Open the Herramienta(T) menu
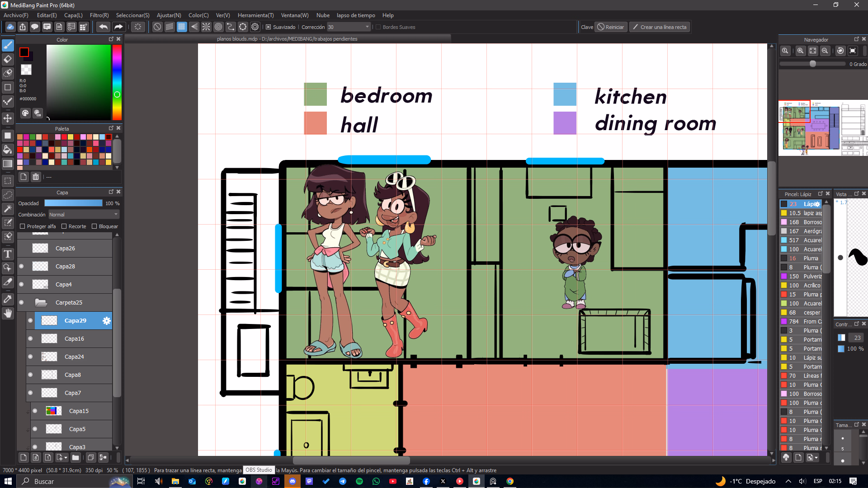This screenshot has height=488, width=868. 255,15
